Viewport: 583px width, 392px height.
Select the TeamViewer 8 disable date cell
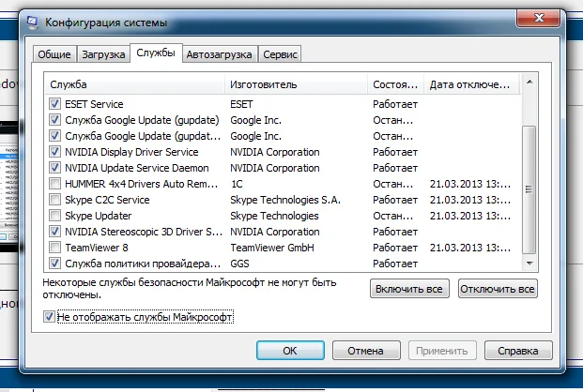click(470, 248)
